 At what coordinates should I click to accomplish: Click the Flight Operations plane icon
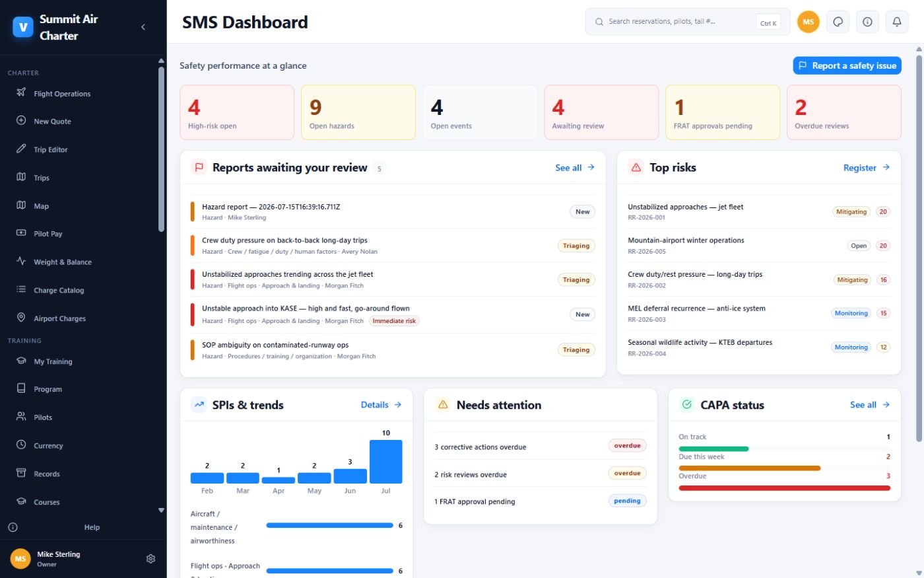(21, 92)
